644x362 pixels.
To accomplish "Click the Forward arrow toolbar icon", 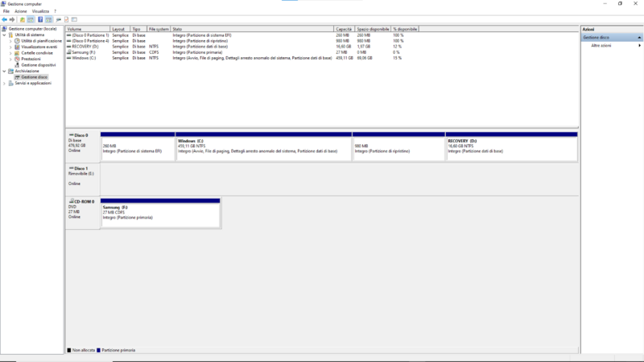I will (x=13, y=19).
